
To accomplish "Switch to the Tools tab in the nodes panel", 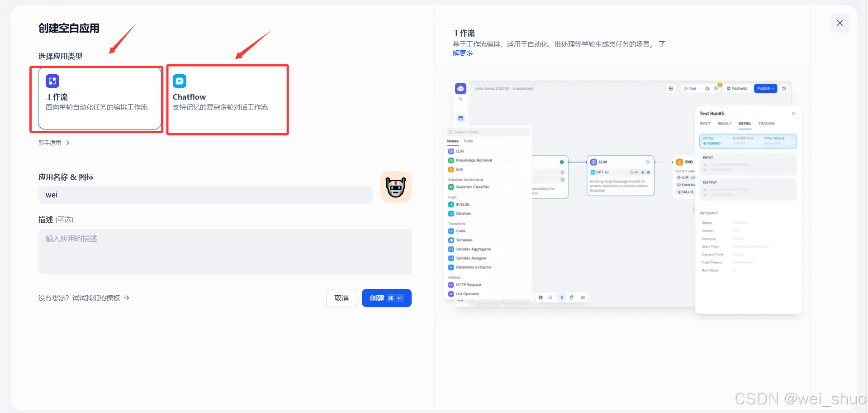I will coord(468,141).
